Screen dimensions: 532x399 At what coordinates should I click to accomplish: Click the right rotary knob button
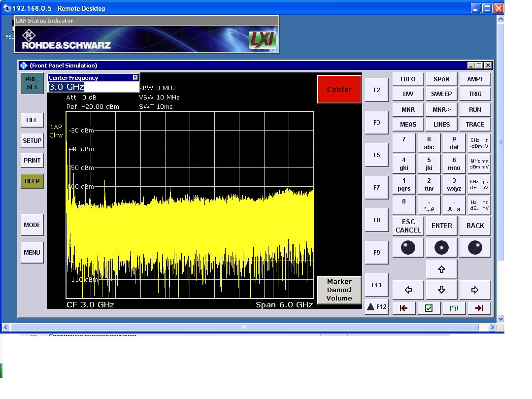tap(475, 247)
